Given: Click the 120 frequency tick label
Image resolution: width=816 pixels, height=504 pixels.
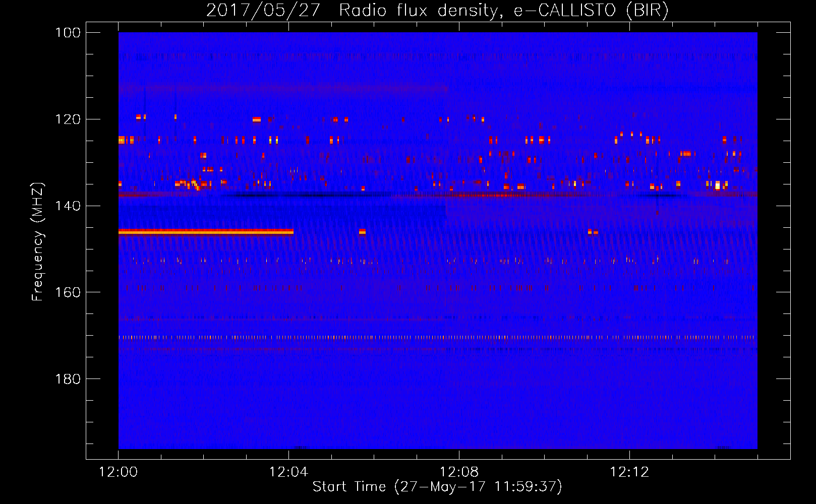Looking at the screenshot, I should [68, 119].
